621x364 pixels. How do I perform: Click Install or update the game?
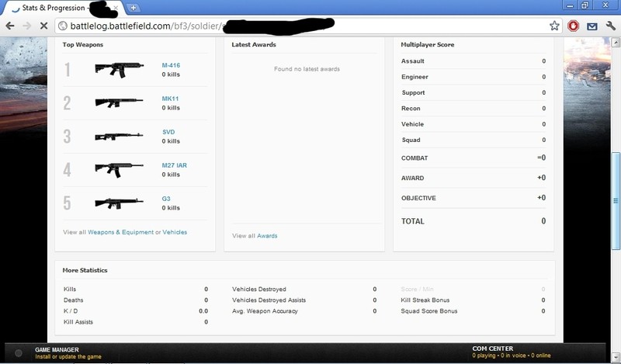(68, 356)
